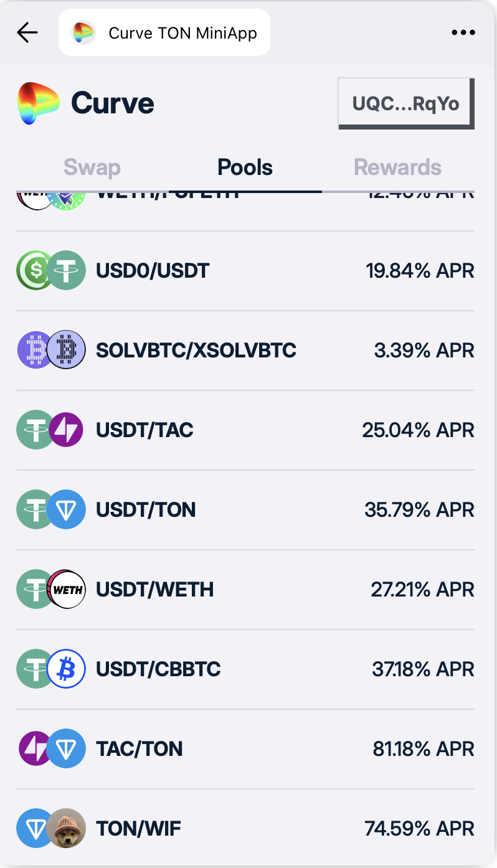Open the UQC...RqYo wallet button

pos(406,103)
